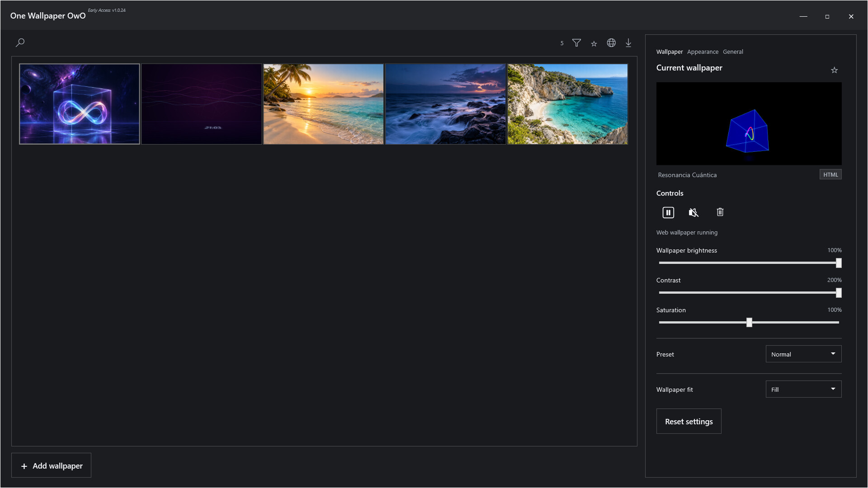
Task: Switch to the Appearance tab
Action: 703,52
